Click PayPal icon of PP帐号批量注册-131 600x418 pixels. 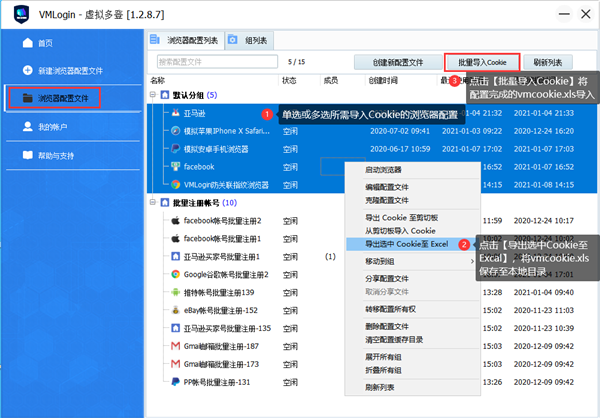175,382
